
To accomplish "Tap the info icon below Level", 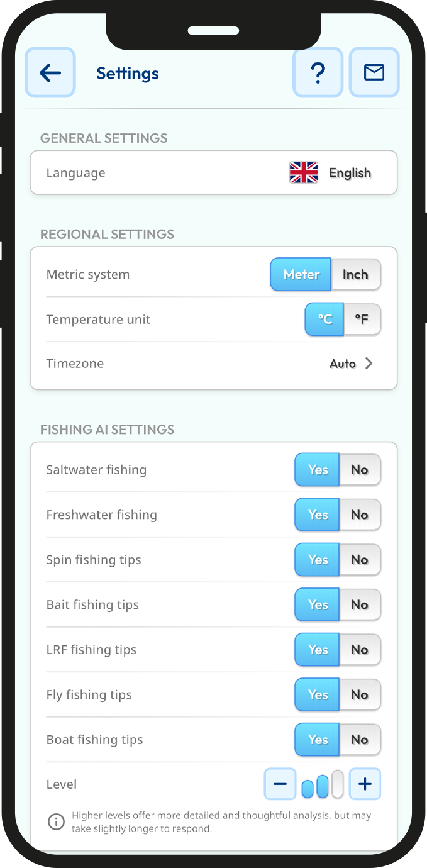I will click(x=57, y=821).
